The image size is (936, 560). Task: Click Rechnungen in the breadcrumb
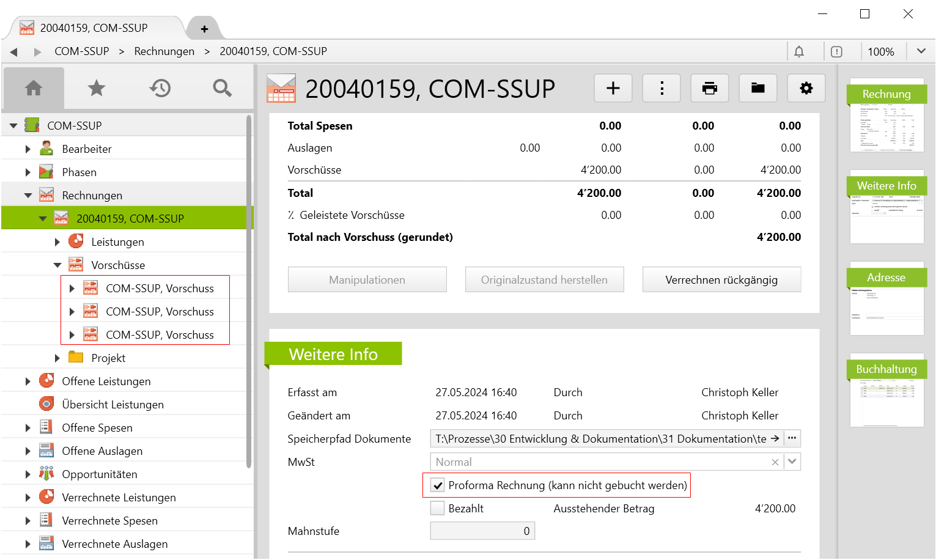pos(164,51)
